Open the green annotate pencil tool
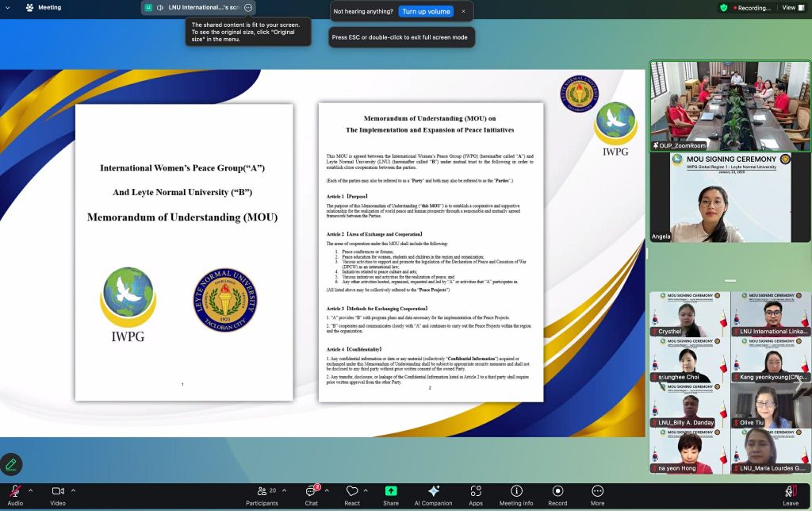The width and height of the screenshot is (812, 511). click(11, 464)
